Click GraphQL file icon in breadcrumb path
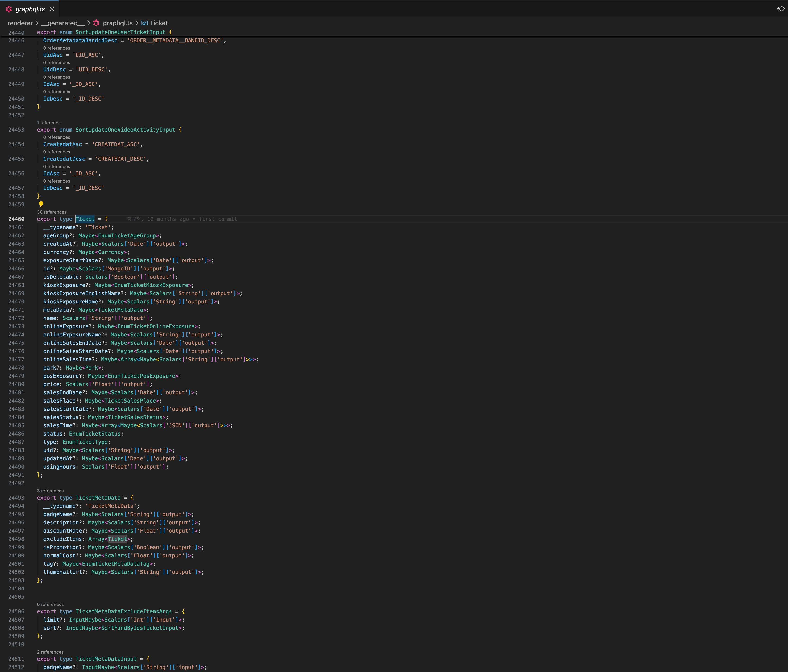This screenshot has width=788, height=672. tap(96, 23)
